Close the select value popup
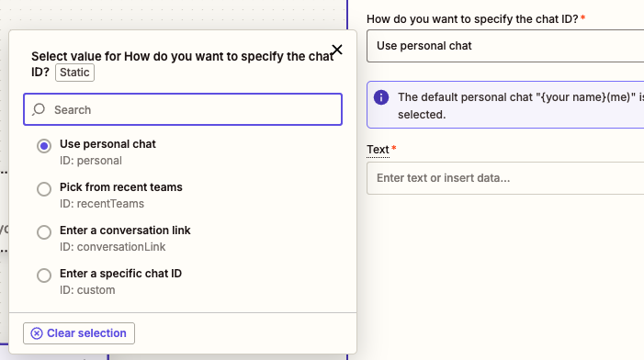This screenshot has height=360, width=644. pos(337,50)
